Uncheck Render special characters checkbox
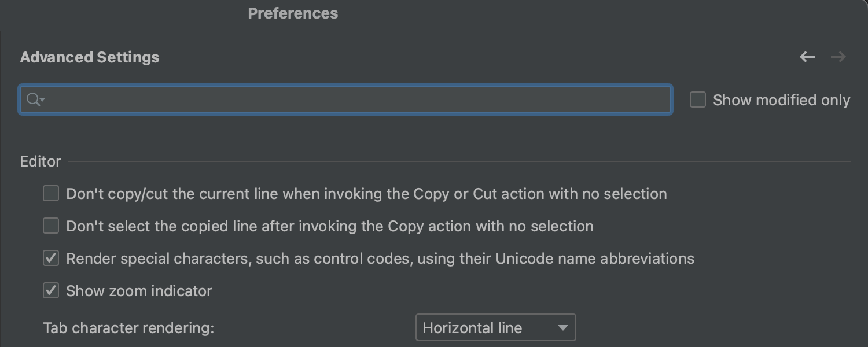Image resolution: width=868 pixels, height=347 pixels. point(51,259)
